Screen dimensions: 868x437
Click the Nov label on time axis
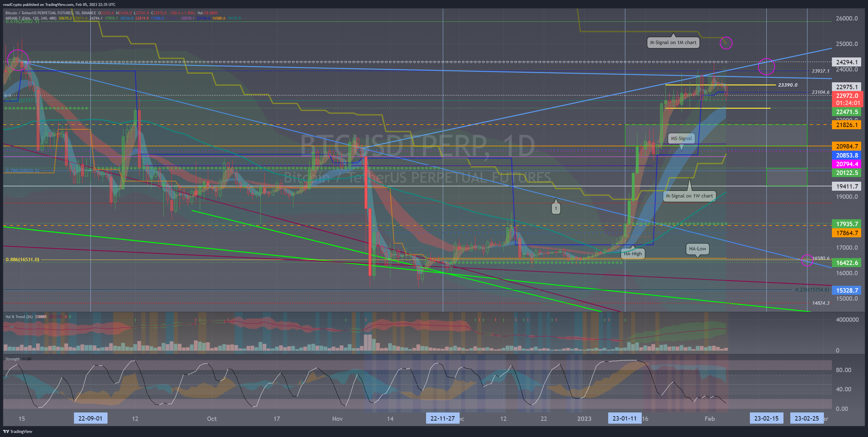pos(337,418)
